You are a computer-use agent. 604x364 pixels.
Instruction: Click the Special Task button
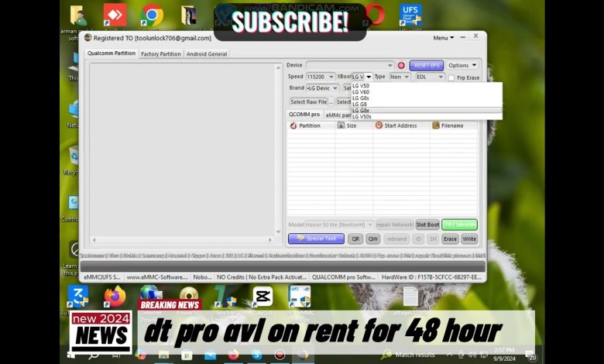click(x=316, y=239)
